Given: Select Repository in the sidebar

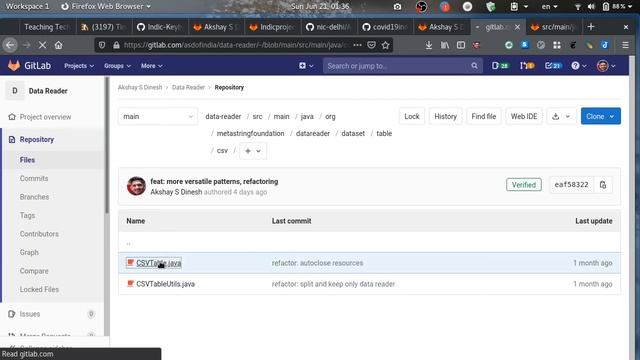Looking at the screenshot, I should 37,140.
